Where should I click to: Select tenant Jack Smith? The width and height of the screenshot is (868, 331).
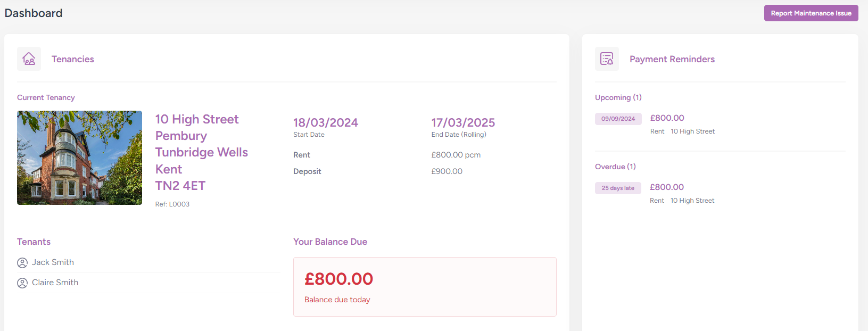click(53, 262)
